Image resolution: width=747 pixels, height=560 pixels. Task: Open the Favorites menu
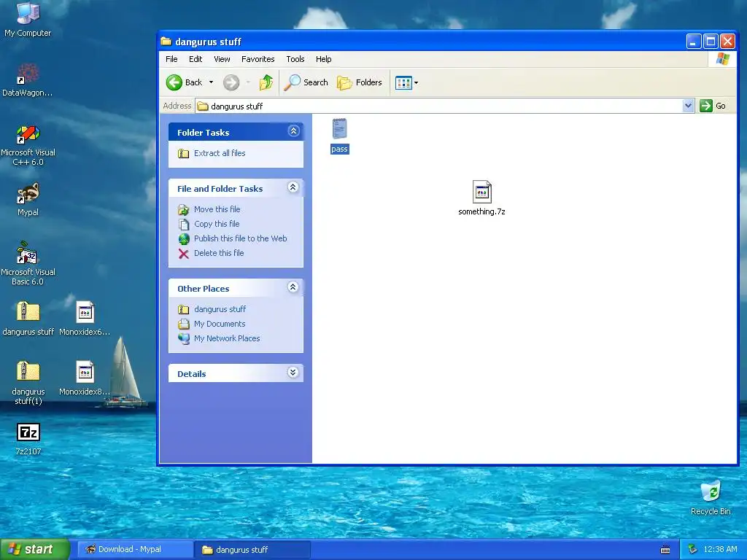point(258,59)
